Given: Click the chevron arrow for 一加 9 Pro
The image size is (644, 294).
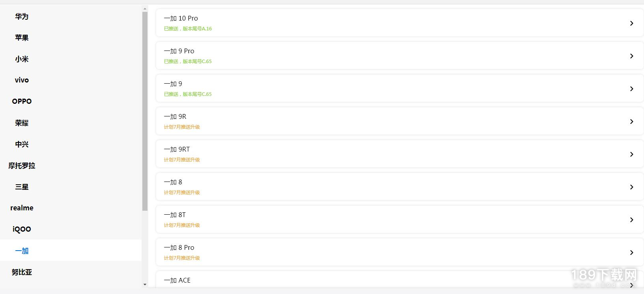Looking at the screenshot, I should tap(631, 56).
